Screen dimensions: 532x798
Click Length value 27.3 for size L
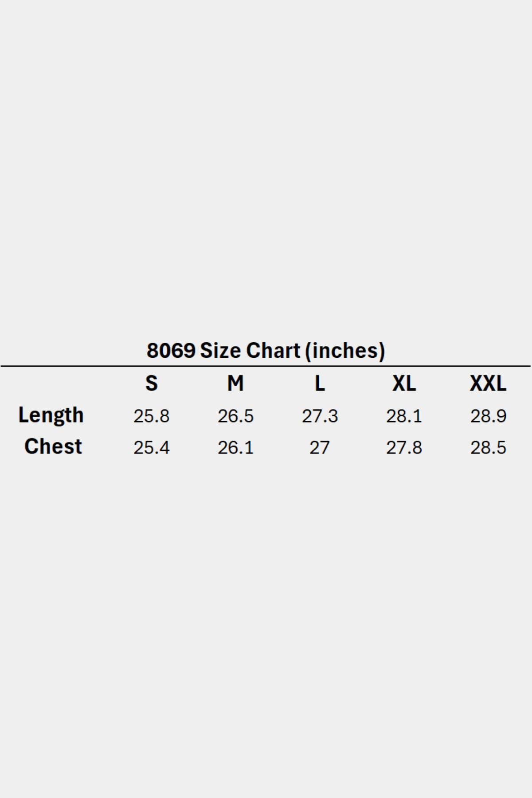[x=320, y=416]
